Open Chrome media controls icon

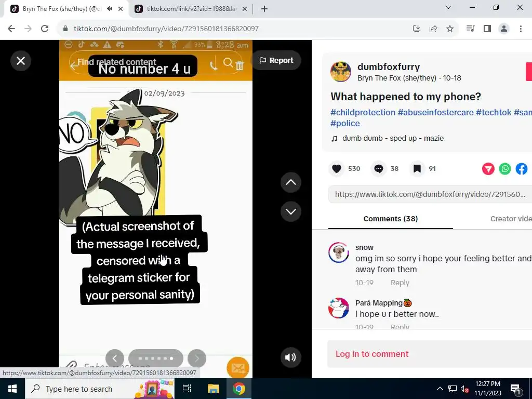[471, 29]
